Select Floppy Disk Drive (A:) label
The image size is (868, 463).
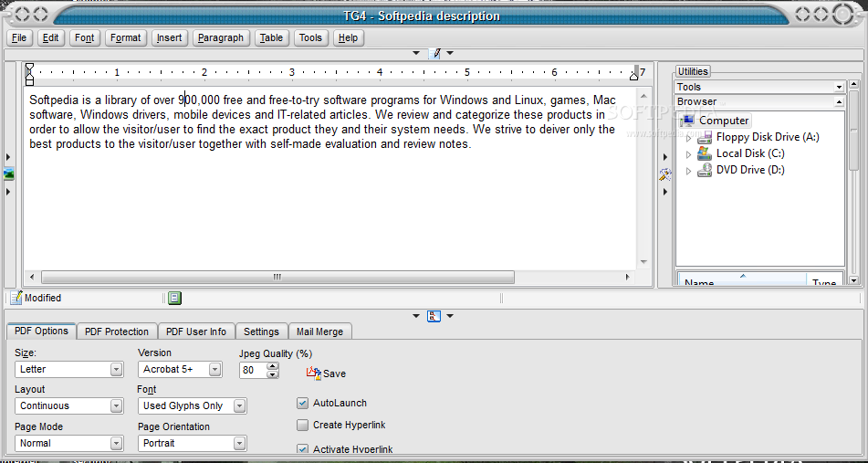(x=768, y=137)
